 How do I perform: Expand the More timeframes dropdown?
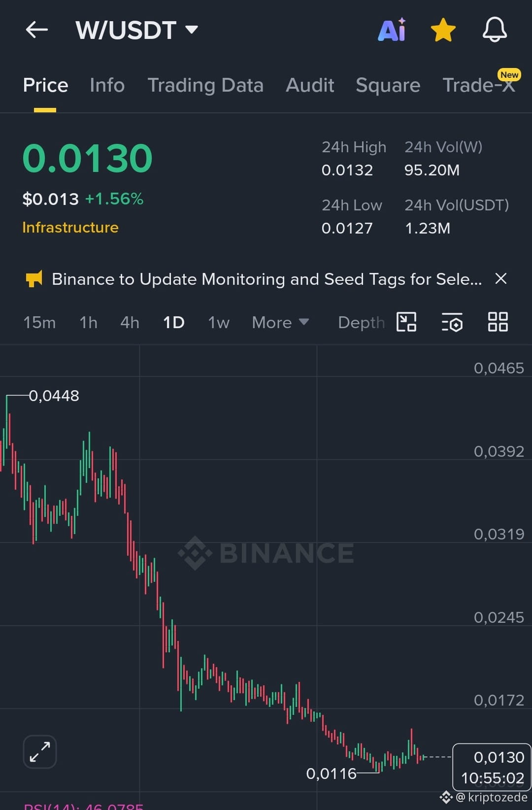280,323
